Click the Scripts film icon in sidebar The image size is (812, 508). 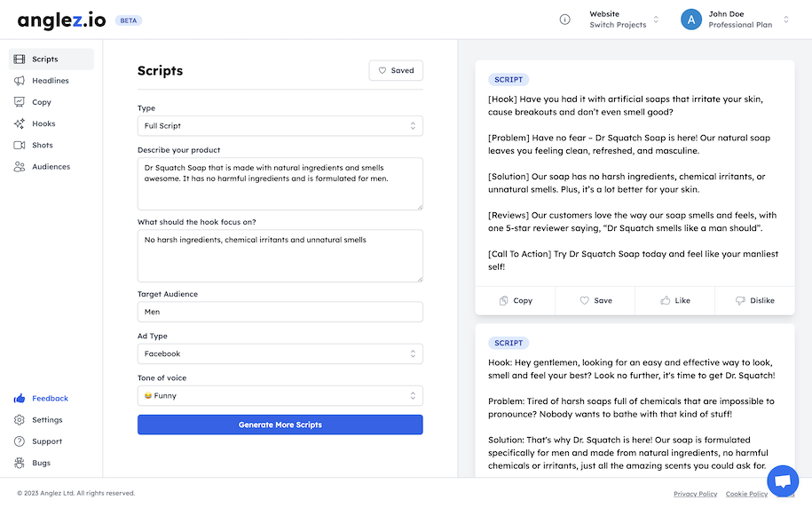(x=20, y=60)
